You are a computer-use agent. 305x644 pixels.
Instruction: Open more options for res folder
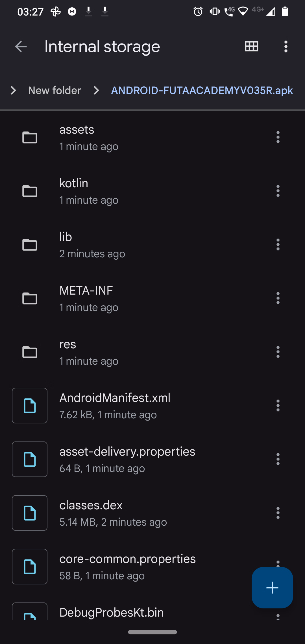point(278,352)
